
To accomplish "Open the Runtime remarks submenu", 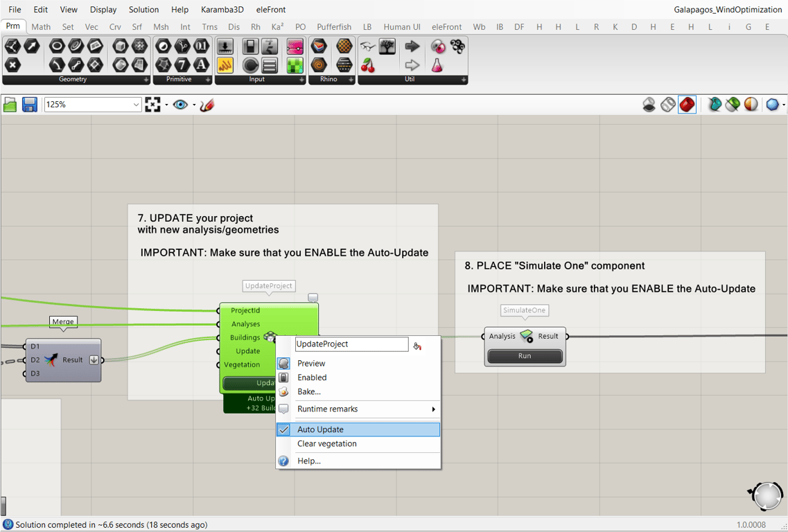I will click(358, 409).
